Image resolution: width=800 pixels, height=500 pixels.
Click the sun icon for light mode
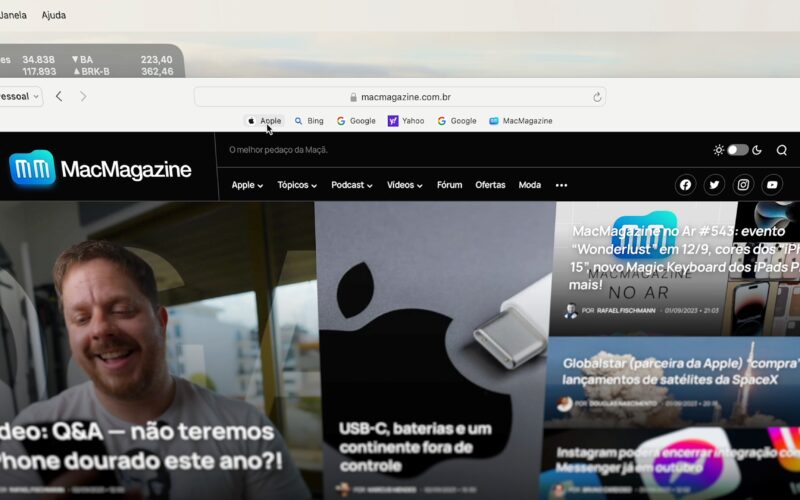click(718, 150)
